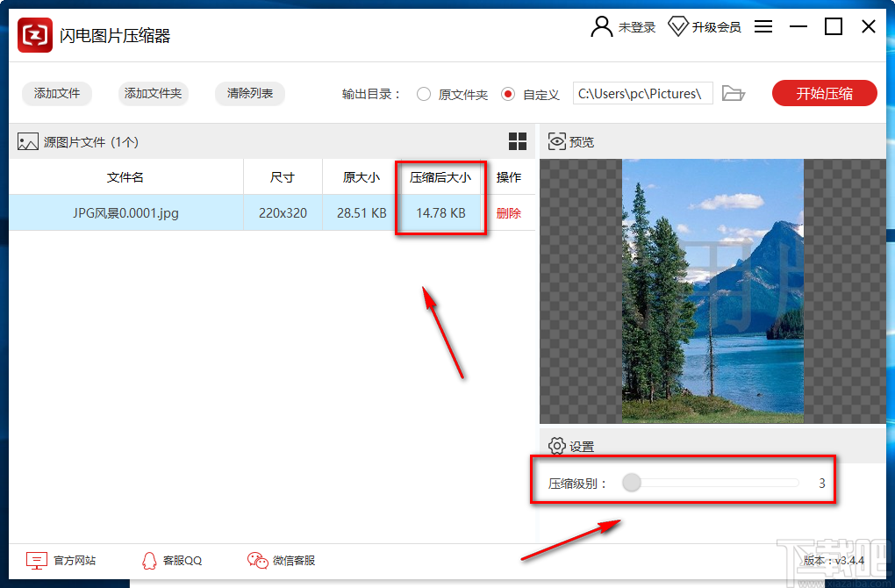Maximize the compressor window
This screenshot has width=895, height=588.
click(x=834, y=26)
